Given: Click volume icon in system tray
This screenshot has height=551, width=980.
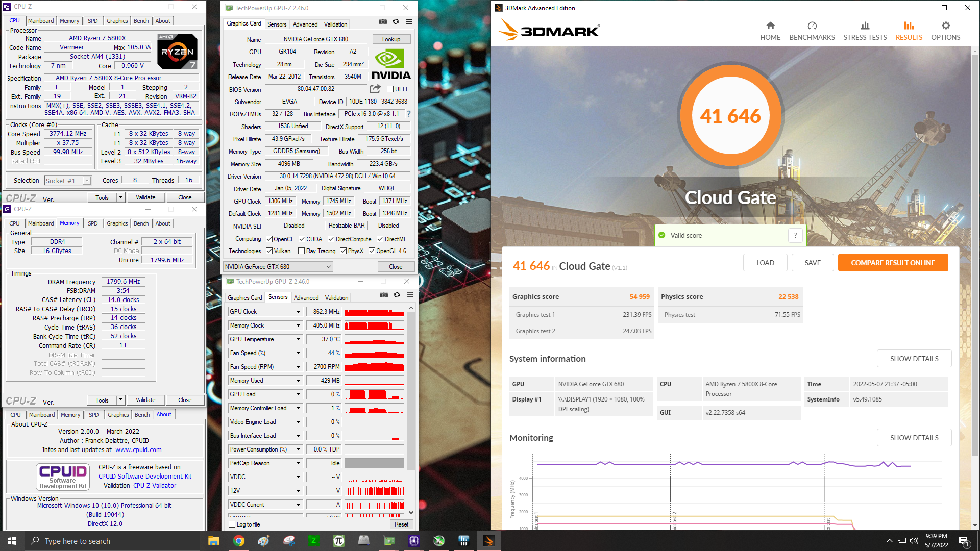Looking at the screenshot, I should pyautogui.click(x=914, y=541).
